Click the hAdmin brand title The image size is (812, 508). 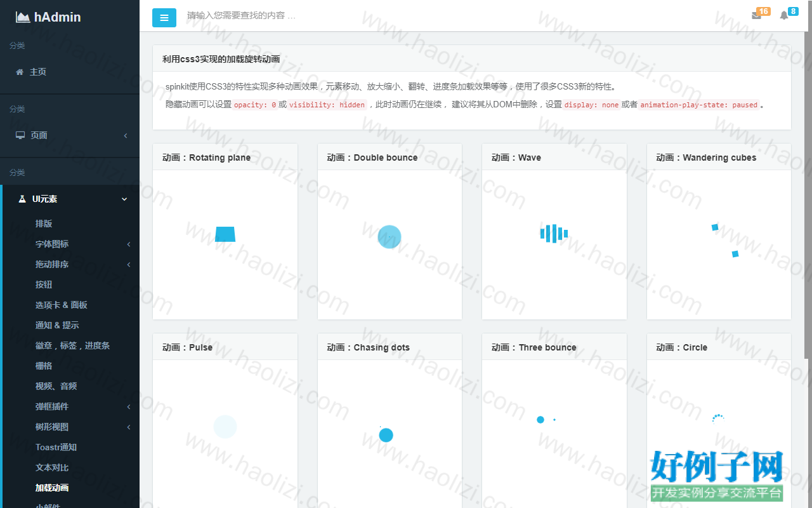58,17
